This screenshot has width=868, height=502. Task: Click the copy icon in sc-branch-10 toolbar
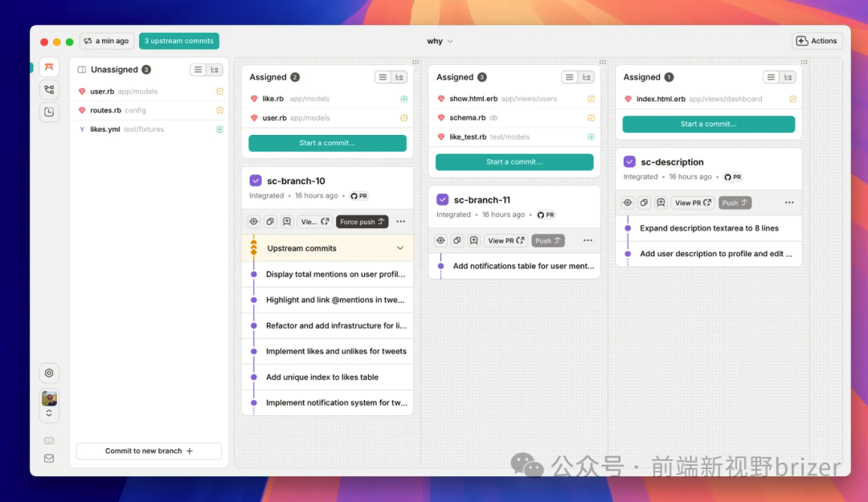(x=270, y=222)
